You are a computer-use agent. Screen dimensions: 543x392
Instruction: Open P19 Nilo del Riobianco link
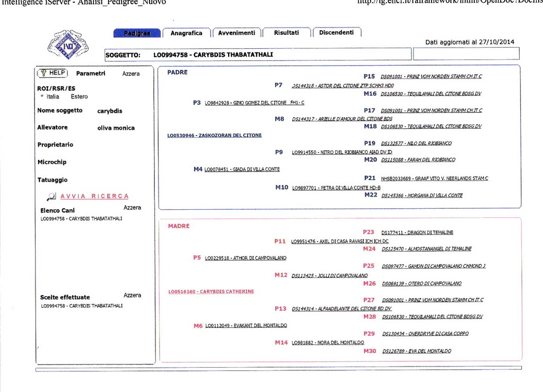tap(416, 143)
